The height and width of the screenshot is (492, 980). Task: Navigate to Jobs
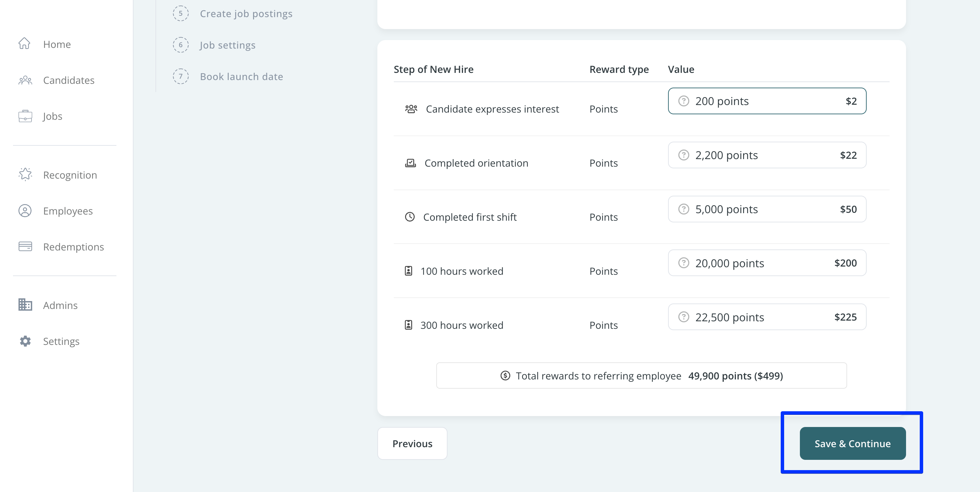[52, 116]
